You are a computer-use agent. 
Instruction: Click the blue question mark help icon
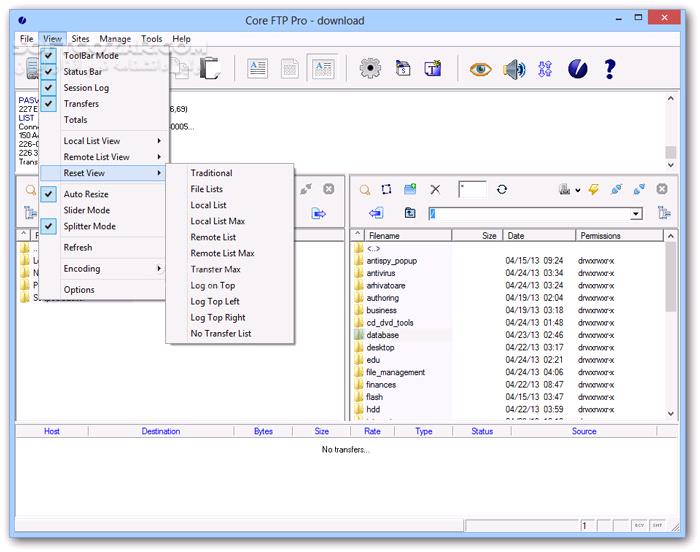(x=610, y=69)
